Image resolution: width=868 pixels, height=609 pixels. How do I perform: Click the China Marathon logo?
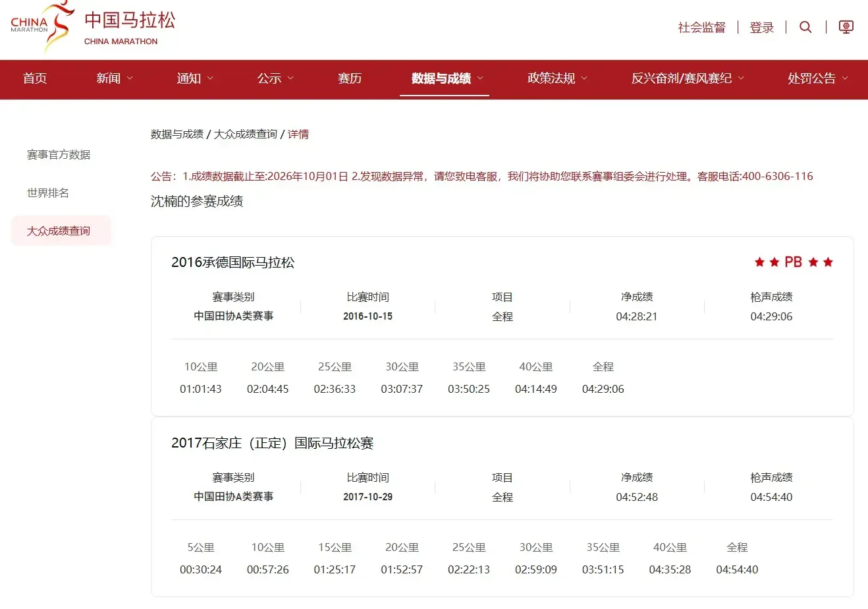pos(93,27)
